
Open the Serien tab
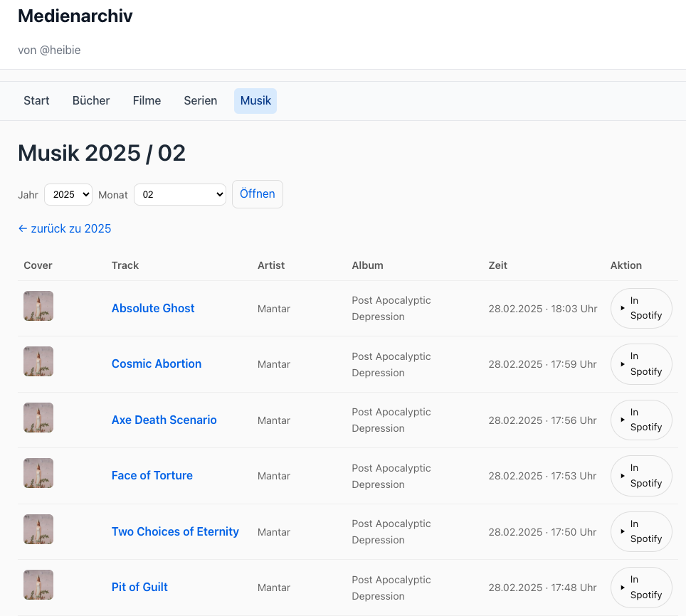point(201,101)
